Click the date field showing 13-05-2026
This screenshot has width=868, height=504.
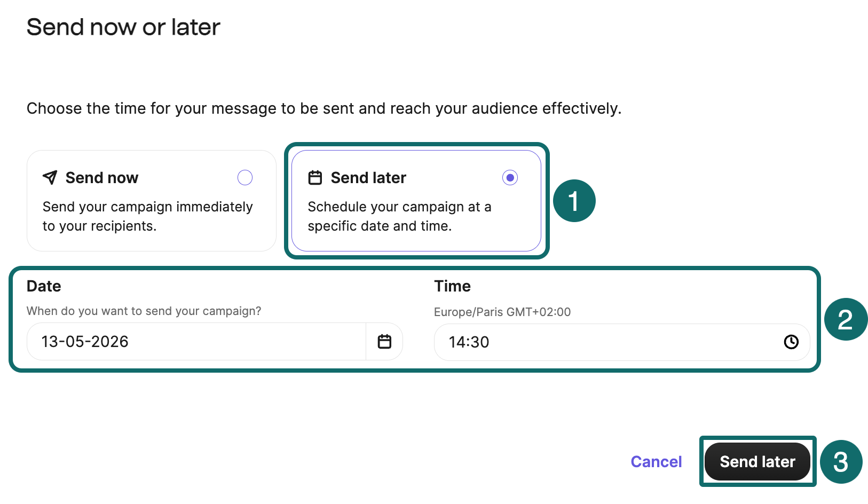[196, 341]
